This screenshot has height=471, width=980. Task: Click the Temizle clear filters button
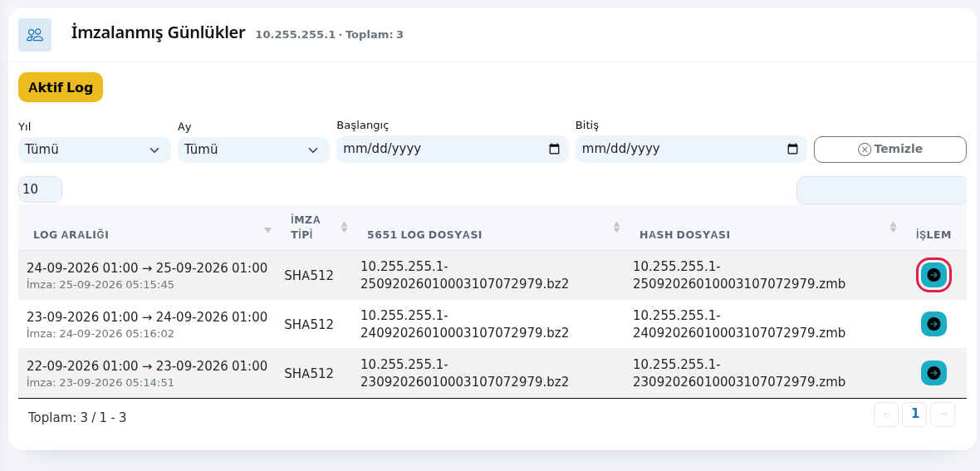tap(890, 150)
